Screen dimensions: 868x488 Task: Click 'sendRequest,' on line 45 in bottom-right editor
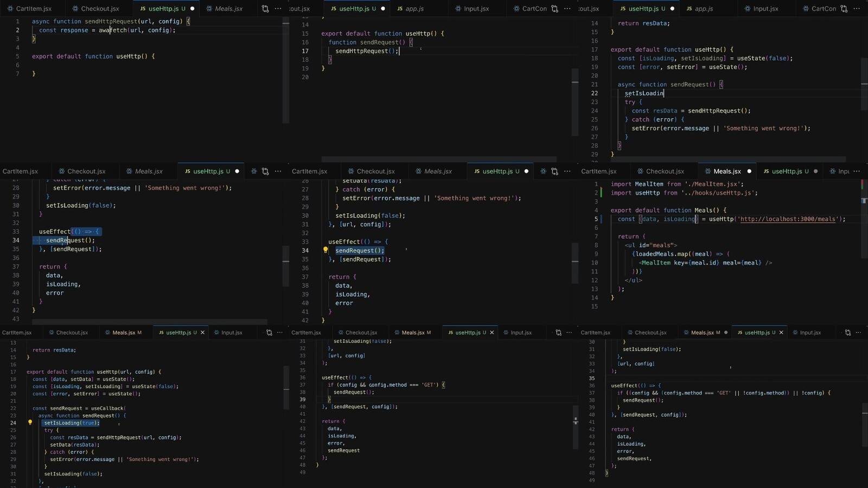(634, 459)
